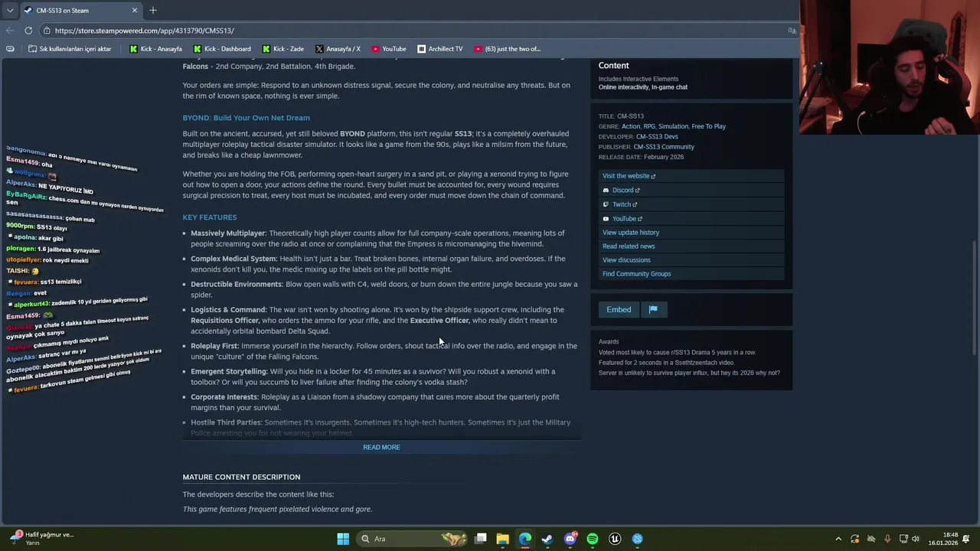Reload the page with refresh icon
This screenshot has width=980, height=551.
28,31
